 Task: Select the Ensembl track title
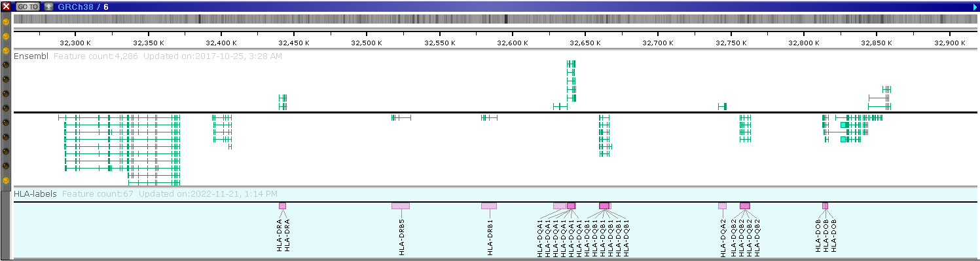click(31, 56)
